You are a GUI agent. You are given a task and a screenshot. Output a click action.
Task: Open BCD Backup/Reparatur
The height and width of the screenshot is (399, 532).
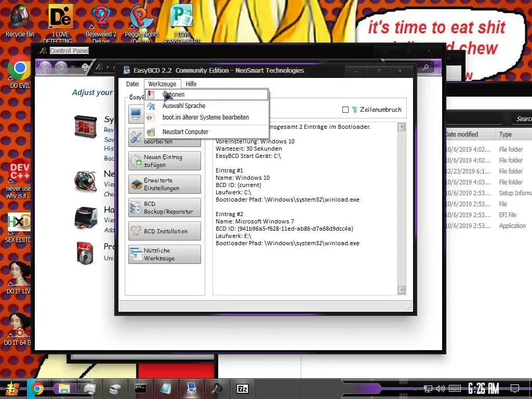[165, 208]
